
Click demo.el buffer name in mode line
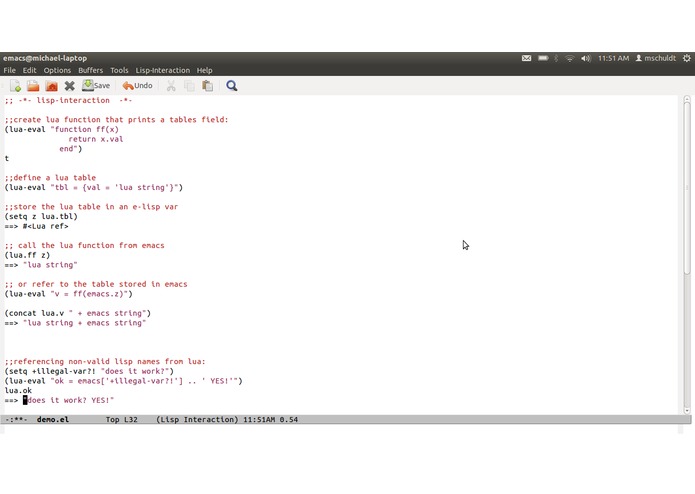click(53, 419)
